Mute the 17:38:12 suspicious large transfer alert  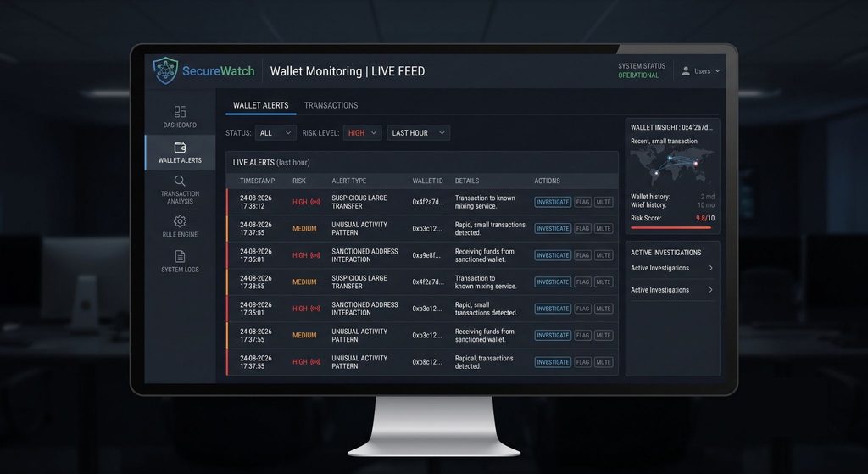[604, 202]
